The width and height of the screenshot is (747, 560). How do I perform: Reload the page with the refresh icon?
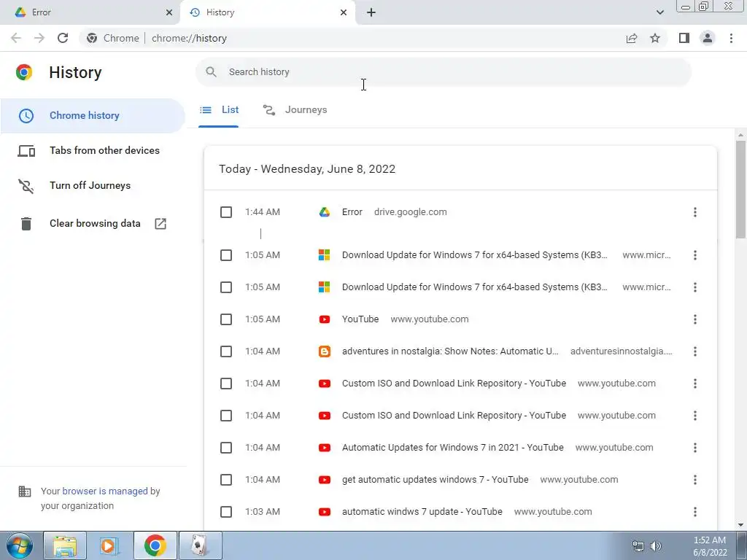pyautogui.click(x=63, y=38)
